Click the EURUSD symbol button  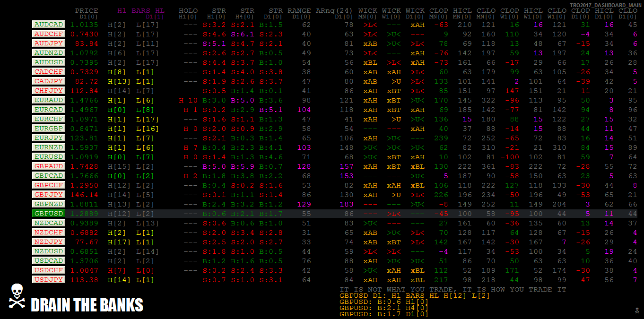coord(49,156)
